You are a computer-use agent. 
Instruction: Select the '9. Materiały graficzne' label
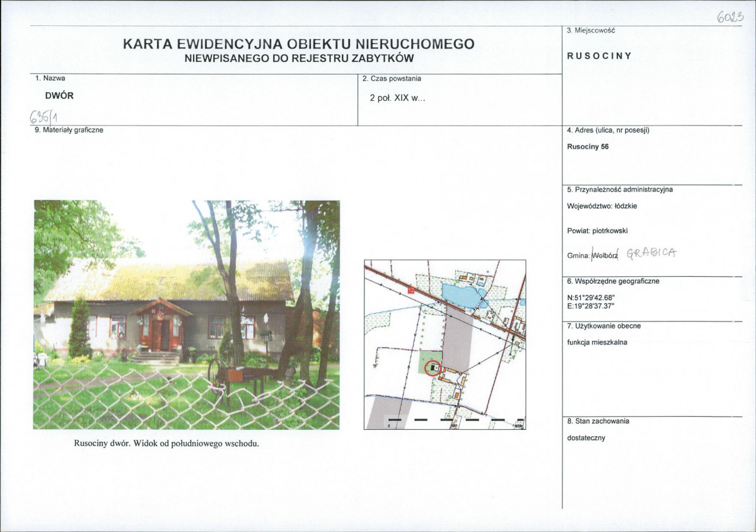(x=69, y=130)
